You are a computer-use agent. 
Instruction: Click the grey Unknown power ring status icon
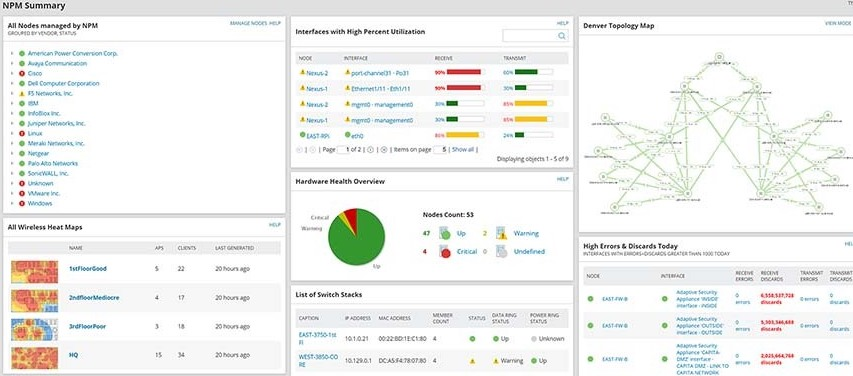point(534,338)
